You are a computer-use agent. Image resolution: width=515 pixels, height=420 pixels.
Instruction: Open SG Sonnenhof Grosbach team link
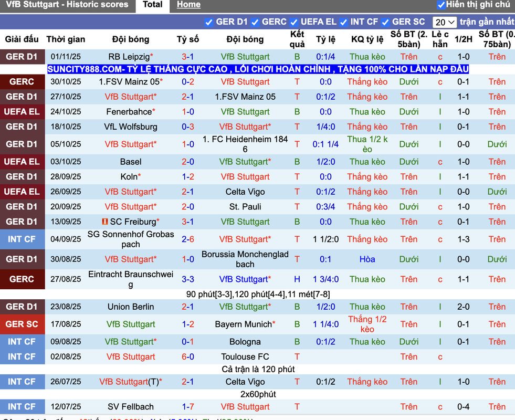131,239
